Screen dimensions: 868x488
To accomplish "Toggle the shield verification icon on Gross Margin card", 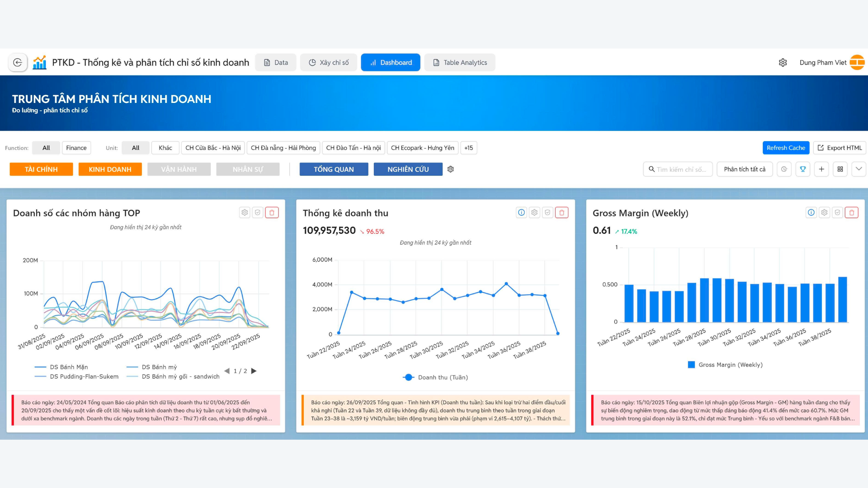I will [x=838, y=212].
